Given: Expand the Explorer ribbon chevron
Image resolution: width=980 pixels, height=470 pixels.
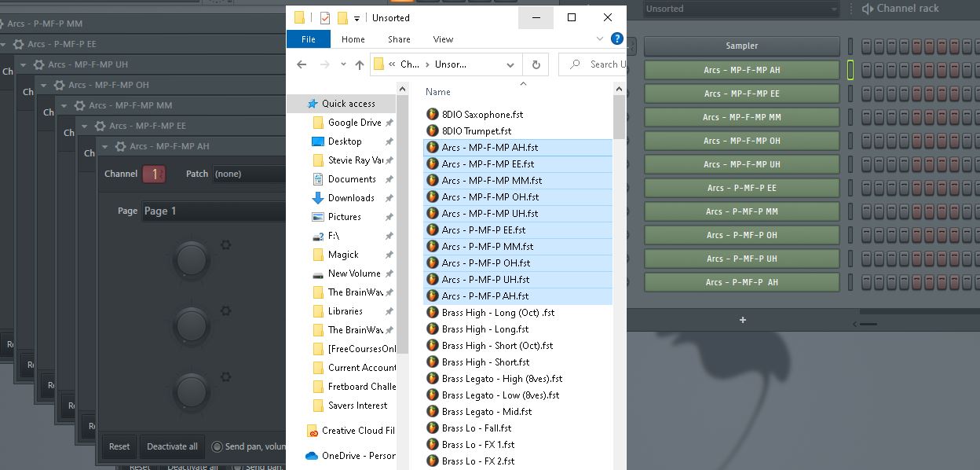Looking at the screenshot, I should (x=600, y=39).
